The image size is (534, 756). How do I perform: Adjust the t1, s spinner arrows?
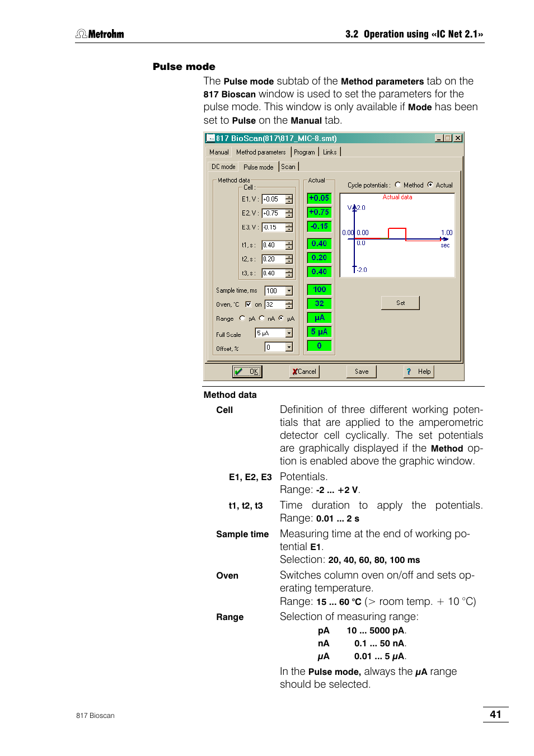point(289,245)
